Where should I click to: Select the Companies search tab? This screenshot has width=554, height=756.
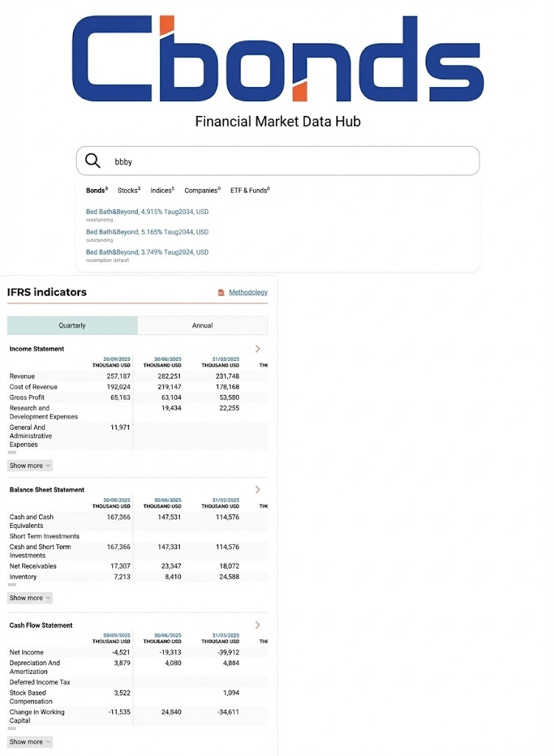pos(202,190)
